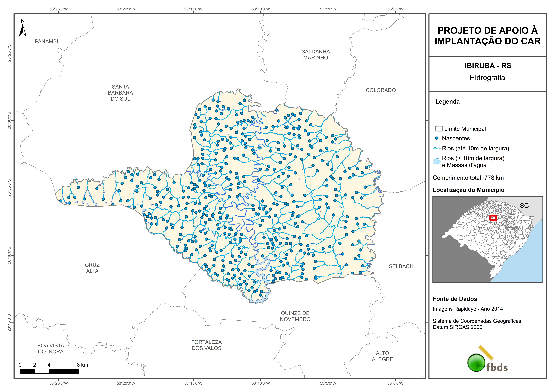Click the narrow rivers line legend symbol
Image resolution: width=554 pixels, height=392 pixels.
[437, 148]
